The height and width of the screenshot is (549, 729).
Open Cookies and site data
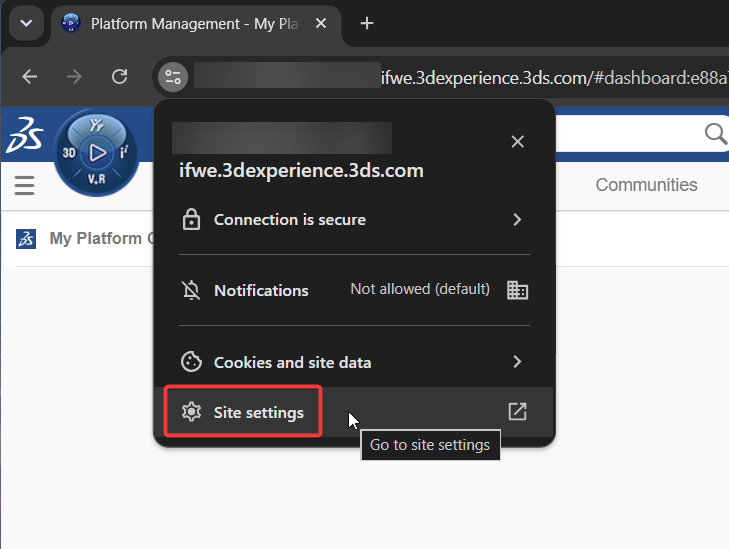(354, 362)
